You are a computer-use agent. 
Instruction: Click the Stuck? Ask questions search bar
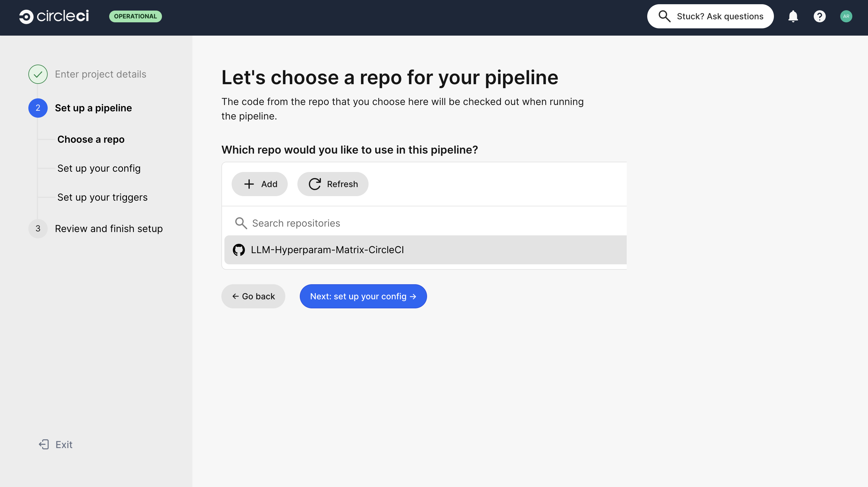710,16
